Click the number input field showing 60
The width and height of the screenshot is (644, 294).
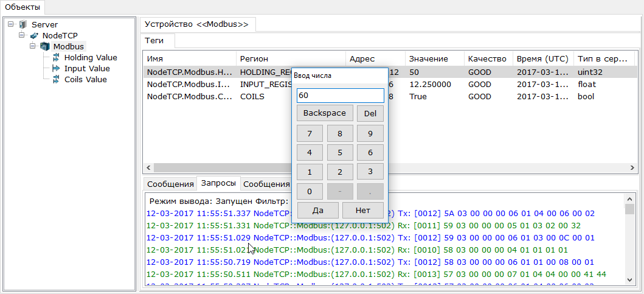pos(340,96)
